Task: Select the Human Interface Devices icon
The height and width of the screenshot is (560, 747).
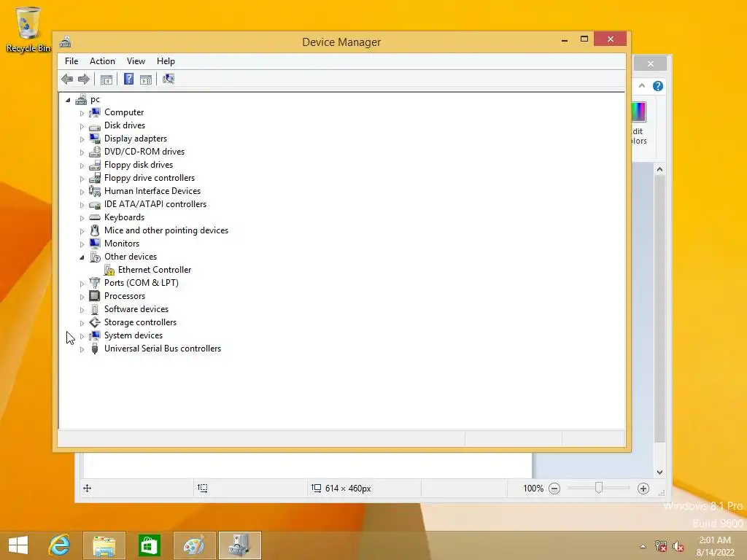Action: 95,191
